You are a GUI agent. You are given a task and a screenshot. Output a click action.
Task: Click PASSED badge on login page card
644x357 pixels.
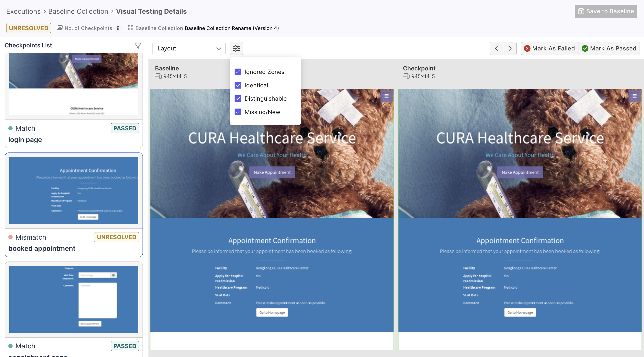click(125, 128)
